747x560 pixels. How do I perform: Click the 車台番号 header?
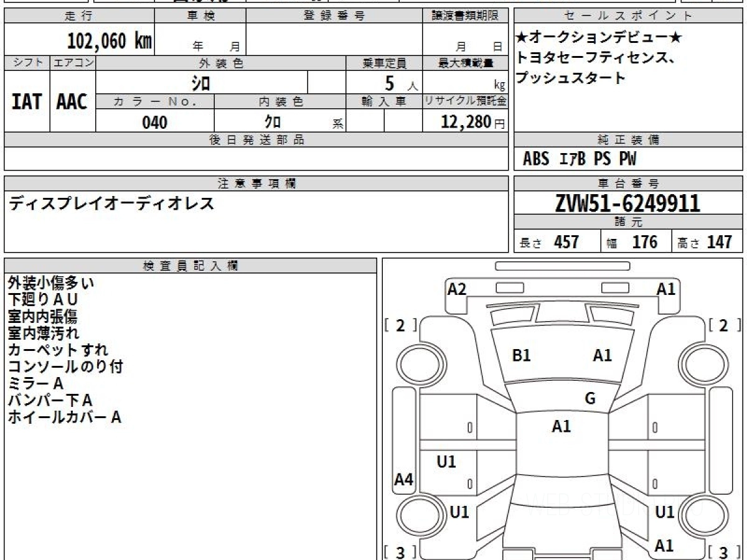(x=628, y=183)
